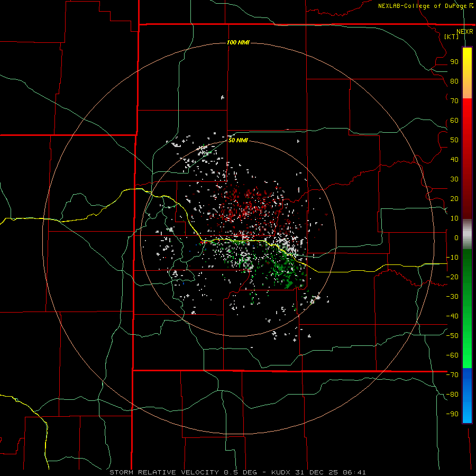
Task: Click the -60 value on velocity scale
Action: pyautogui.click(x=452, y=355)
